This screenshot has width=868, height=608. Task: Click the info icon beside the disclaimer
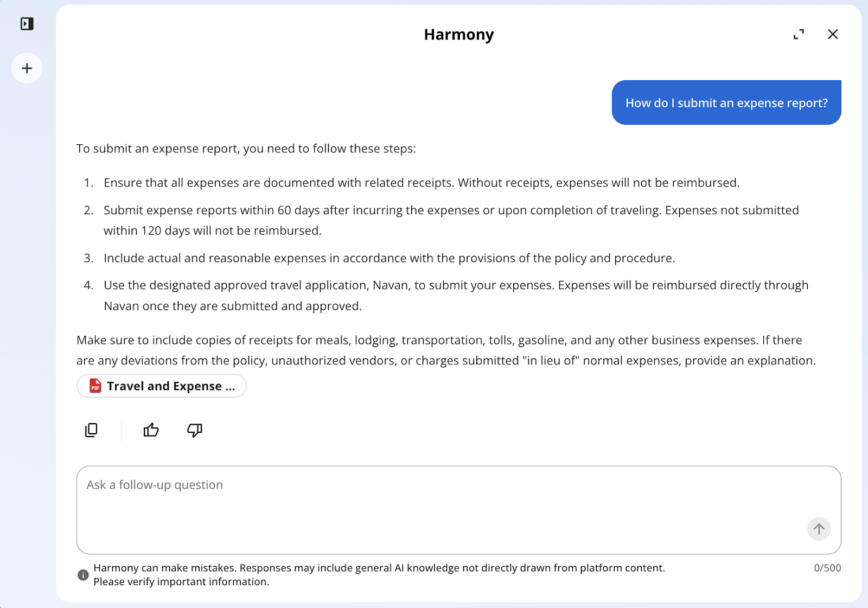point(83,575)
